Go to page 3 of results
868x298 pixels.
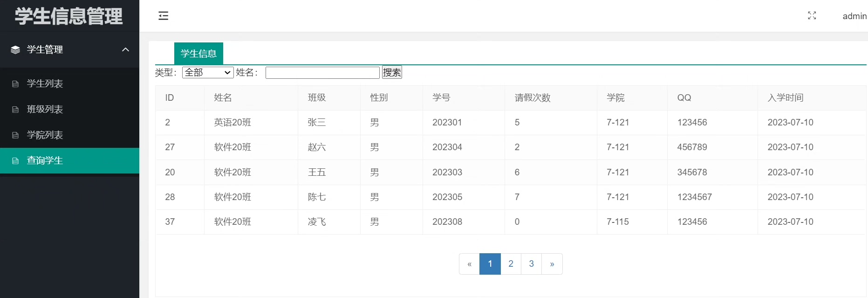click(531, 264)
